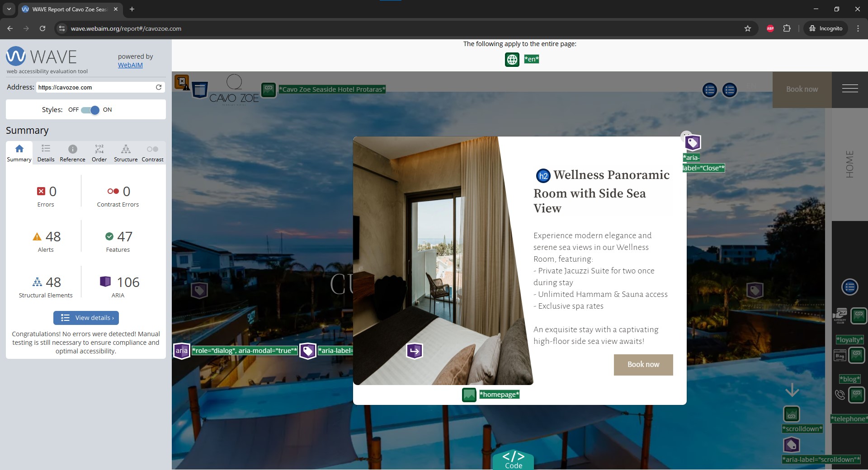Image resolution: width=868 pixels, height=470 pixels.
Task: Open the browser tab search dropdown
Action: coord(9,9)
